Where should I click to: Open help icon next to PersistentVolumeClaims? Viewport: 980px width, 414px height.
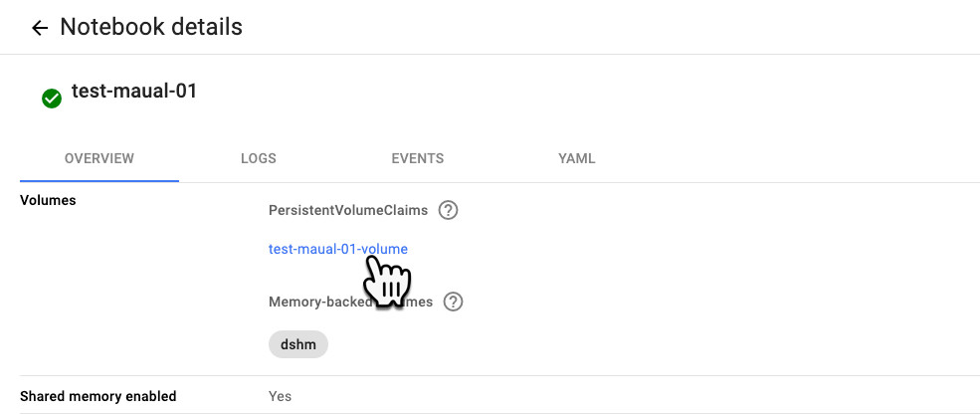449,210
